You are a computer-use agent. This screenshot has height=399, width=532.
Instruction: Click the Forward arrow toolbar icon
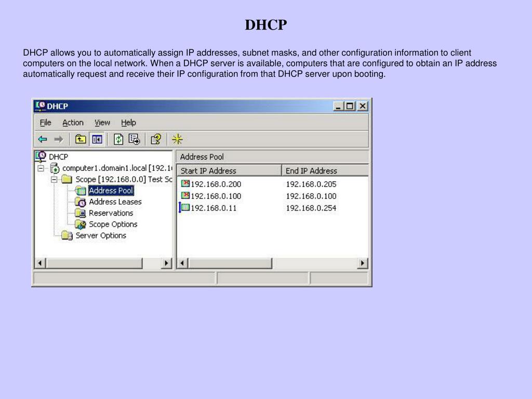click(59, 139)
